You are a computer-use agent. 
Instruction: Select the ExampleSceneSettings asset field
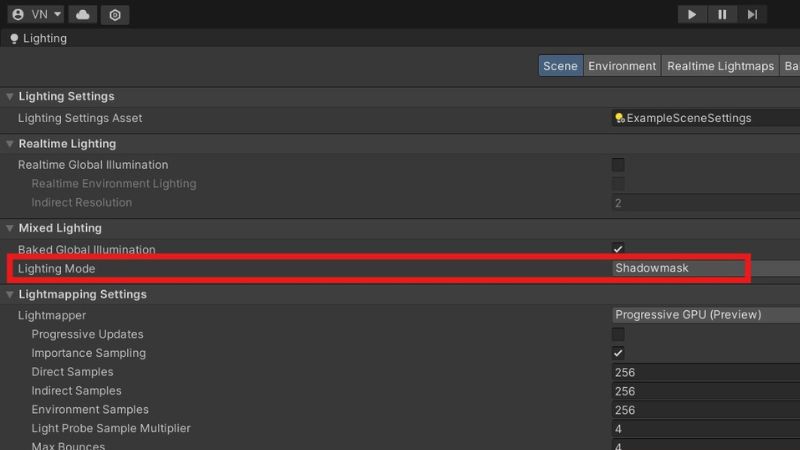(x=706, y=118)
